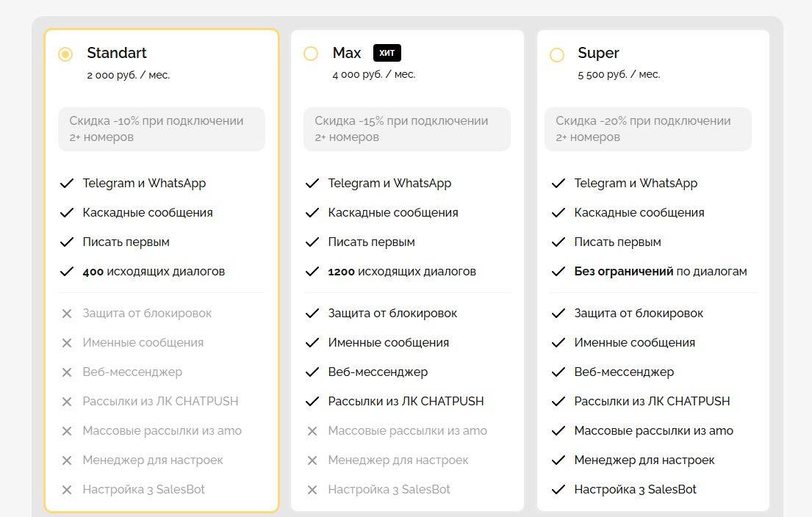Click the checkmark beside Super's Настройка 3 SalesBot
The image size is (812, 517).
558,490
